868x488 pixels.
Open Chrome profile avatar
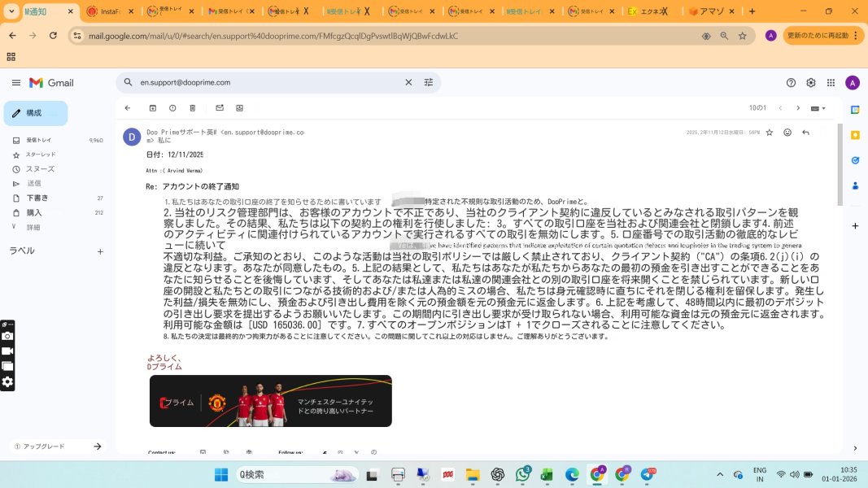[x=770, y=36]
